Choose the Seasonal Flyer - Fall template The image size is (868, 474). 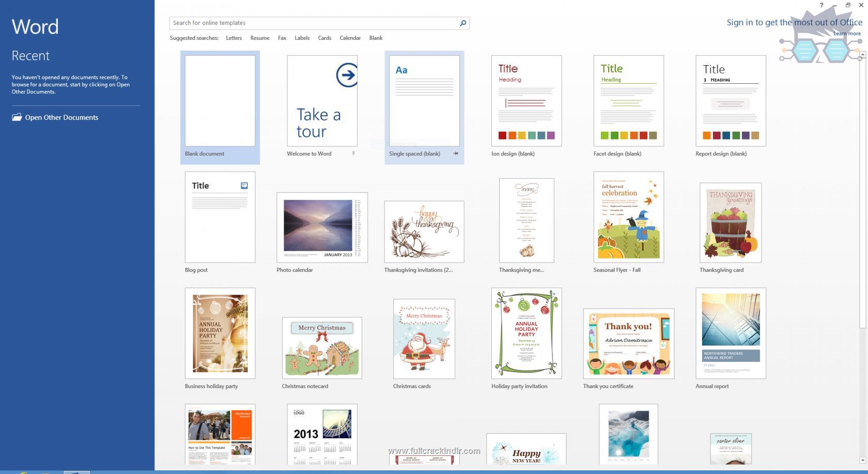(629, 217)
